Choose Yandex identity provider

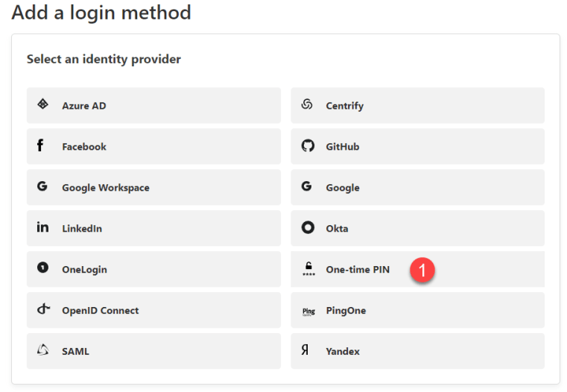pos(418,351)
